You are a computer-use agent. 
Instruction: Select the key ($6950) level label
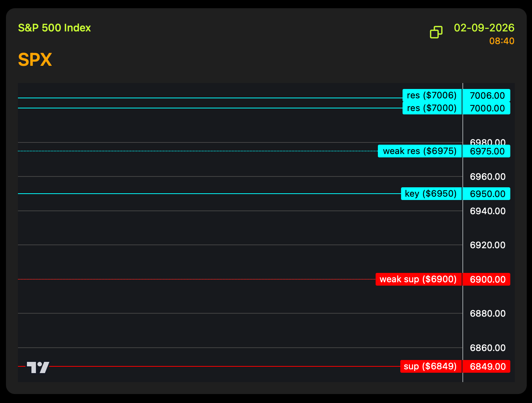pos(431,194)
